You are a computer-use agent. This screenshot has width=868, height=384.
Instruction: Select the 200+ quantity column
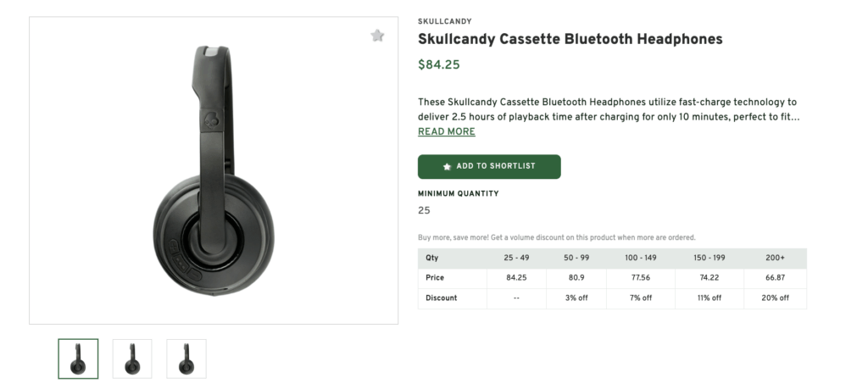(775, 258)
